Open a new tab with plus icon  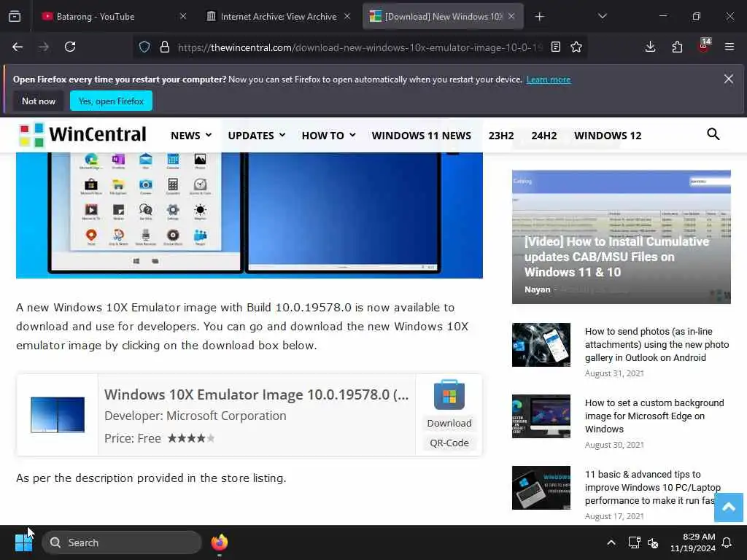539,17
